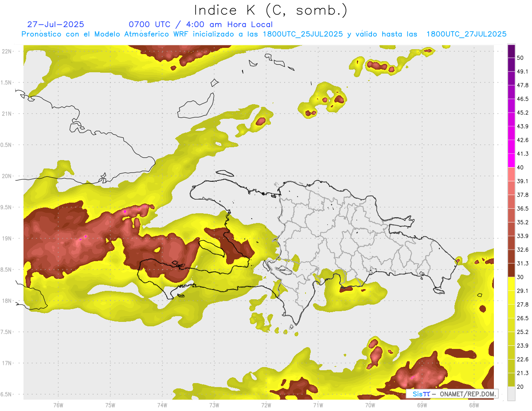Click the colorbar value "29.1"

point(523,291)
